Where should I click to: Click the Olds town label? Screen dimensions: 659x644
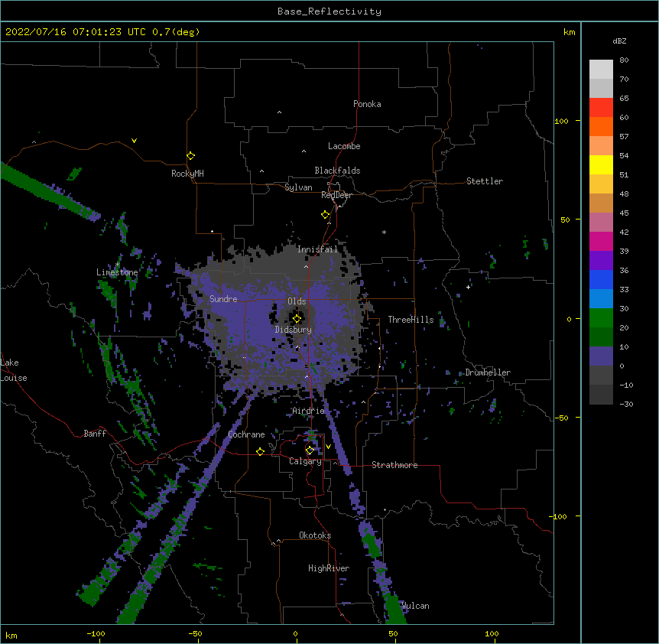(x=297, y=301)
